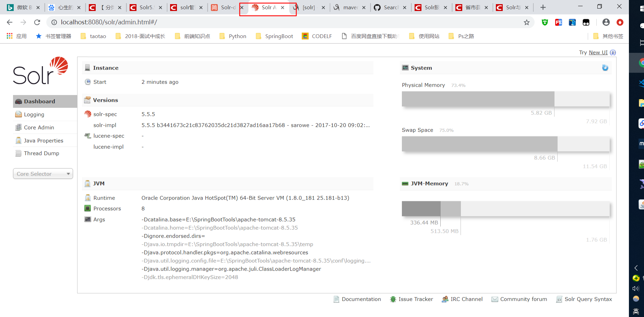This screenshot has height=317, width=644.
Task: Open the 其他书签 bookmark folder
Action: [608, 36]
